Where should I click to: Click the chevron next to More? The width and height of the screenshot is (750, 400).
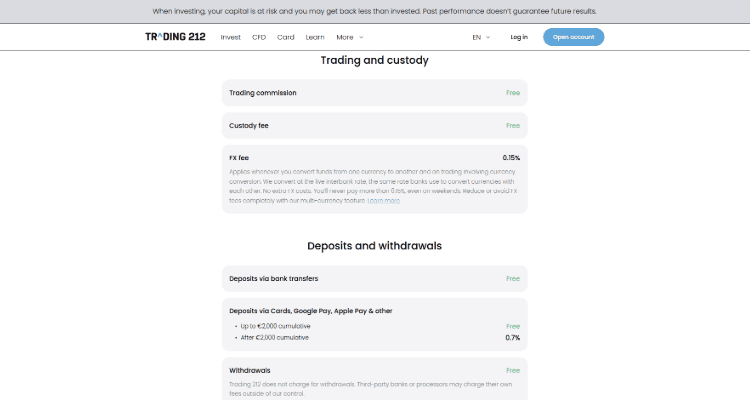tap(361, 37)
